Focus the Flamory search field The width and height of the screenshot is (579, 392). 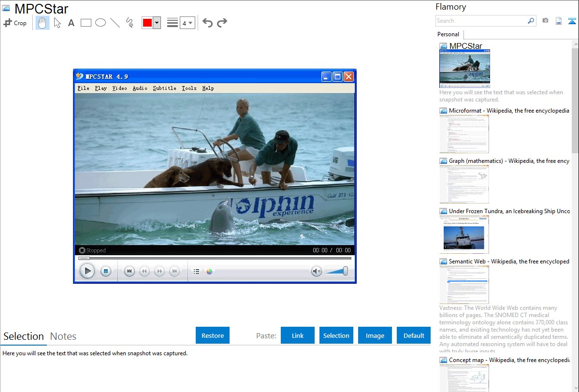coord(481,21)
